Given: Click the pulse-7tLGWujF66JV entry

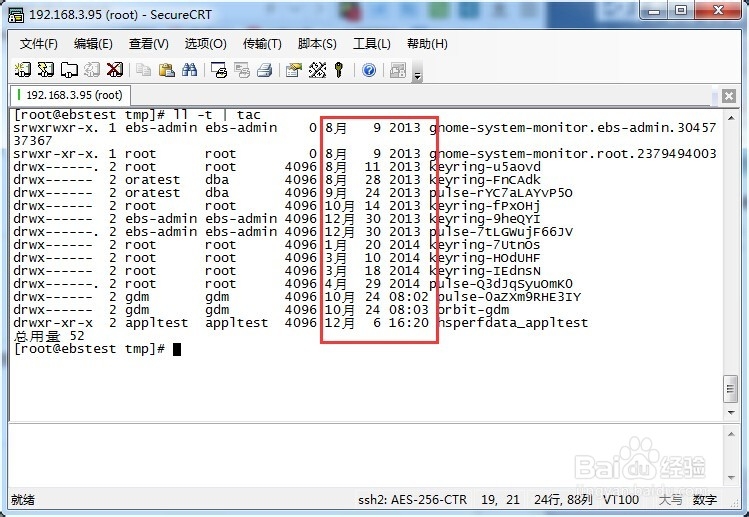Looking at the screenshot, I should click(501, 232).
